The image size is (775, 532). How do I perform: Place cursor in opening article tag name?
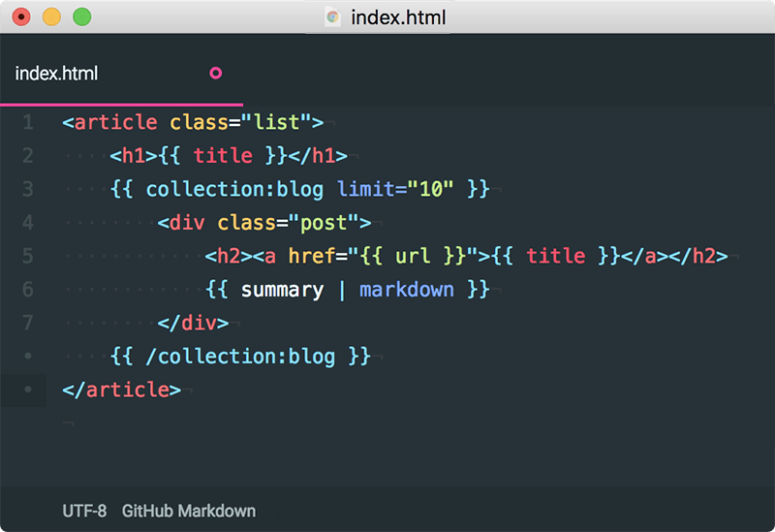pos(115,122)
